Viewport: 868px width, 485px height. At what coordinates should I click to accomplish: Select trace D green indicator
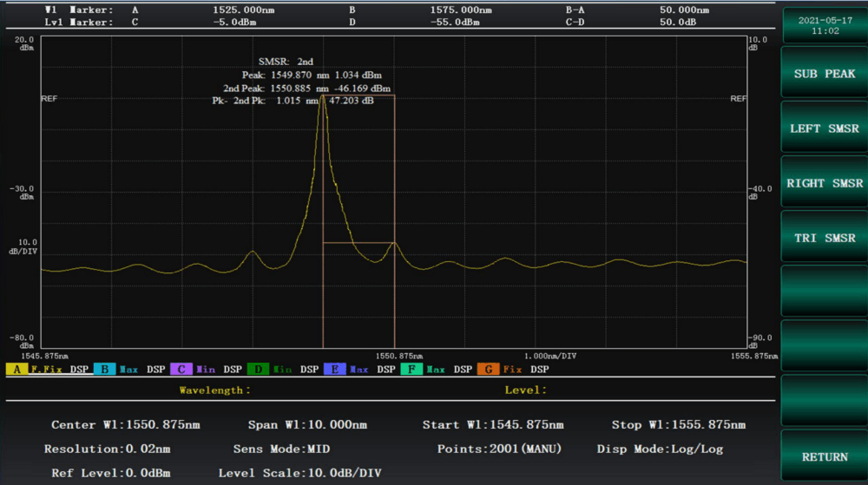[258, 370]
